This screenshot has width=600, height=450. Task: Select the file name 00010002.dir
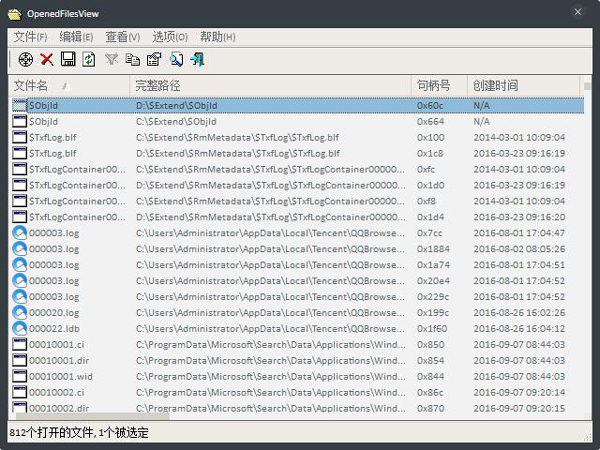point(59,408)
